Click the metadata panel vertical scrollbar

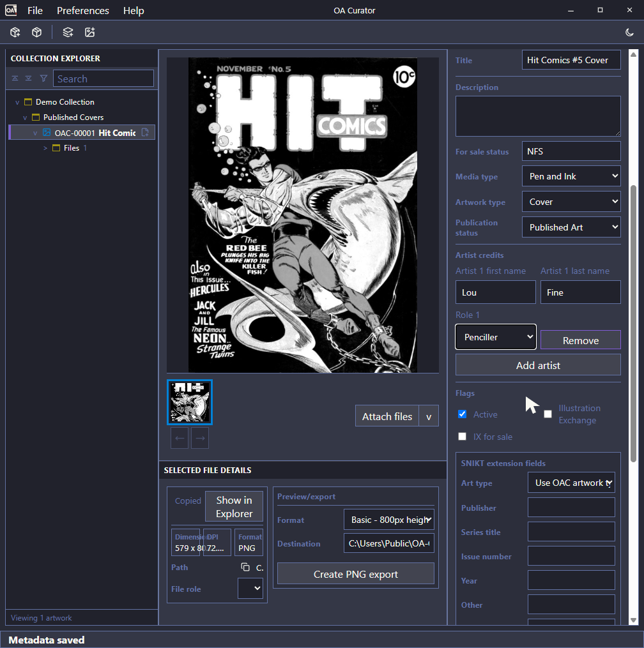[x=633, y=324]
